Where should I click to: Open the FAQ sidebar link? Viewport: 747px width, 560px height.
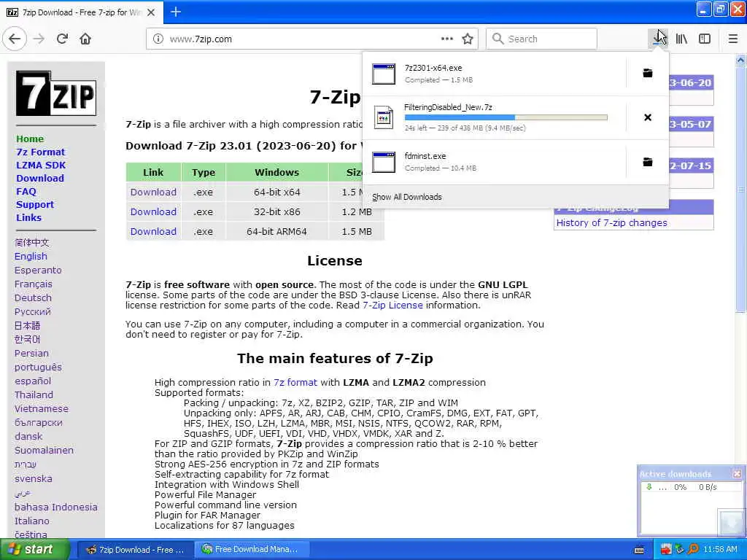[26, 191]
